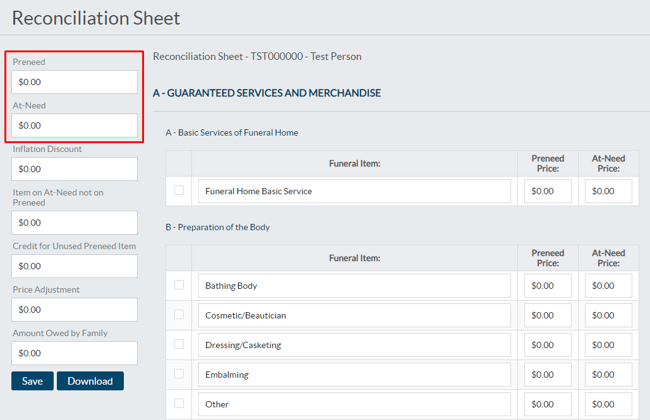Edit Funeral Home Basic Service Preneed price

548,191
